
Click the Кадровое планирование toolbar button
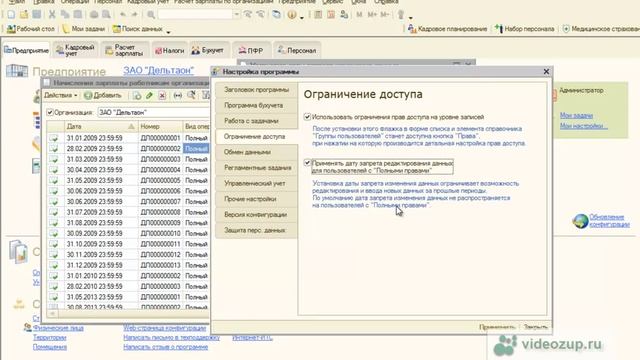[x=447, y=29]
